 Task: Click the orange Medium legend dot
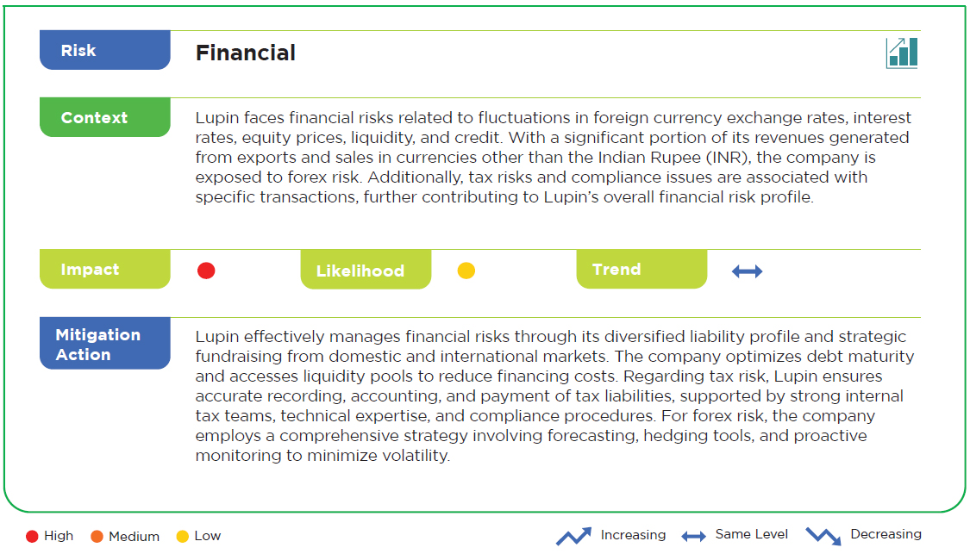tap(97, 537)
